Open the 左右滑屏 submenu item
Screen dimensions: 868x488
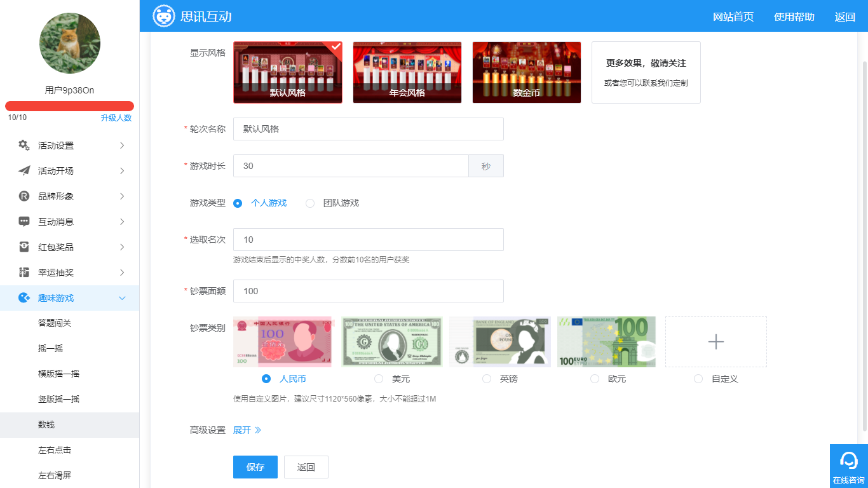(x=70, y=475)
